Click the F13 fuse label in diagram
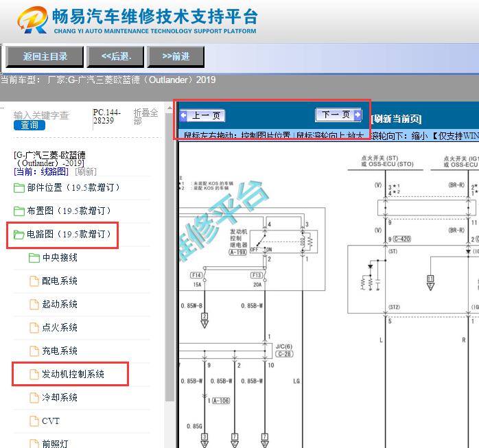 (x=256, y=275)
